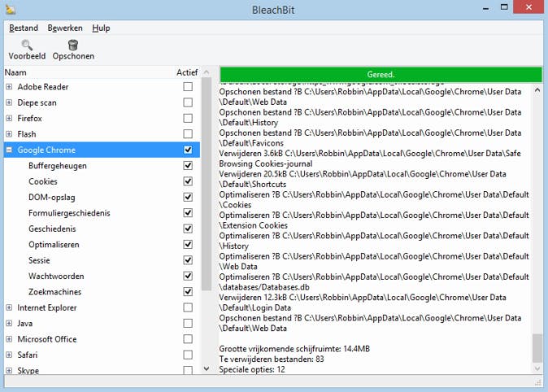548x392 pixels.
Task: Enable the Java checkbox
Action: point(188,323)
